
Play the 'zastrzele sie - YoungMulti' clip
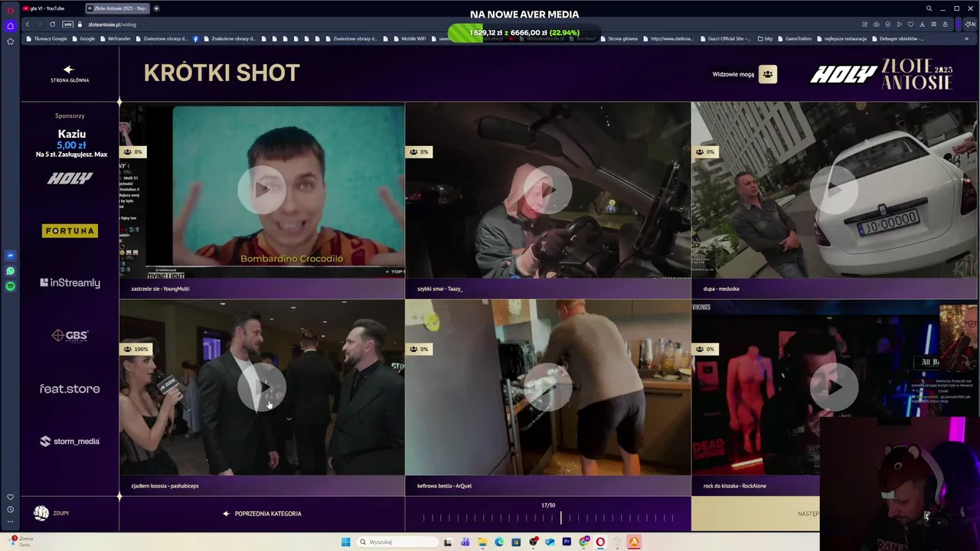(x=262, y=189)
